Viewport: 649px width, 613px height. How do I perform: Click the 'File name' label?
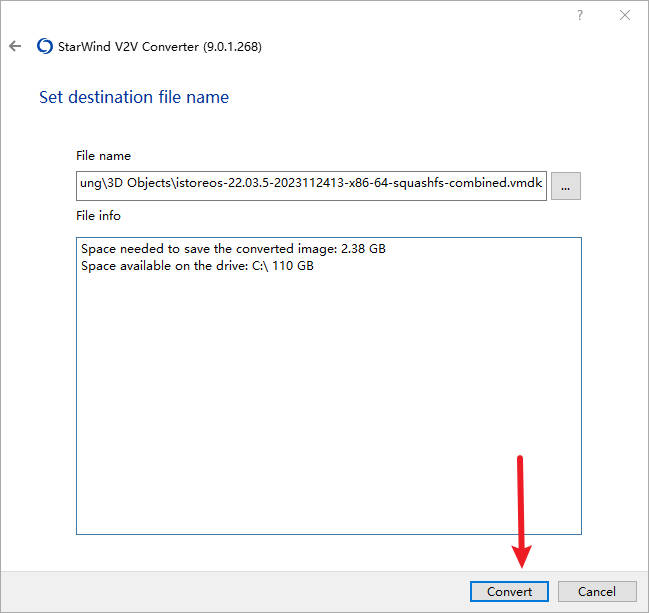click(103, 156)
